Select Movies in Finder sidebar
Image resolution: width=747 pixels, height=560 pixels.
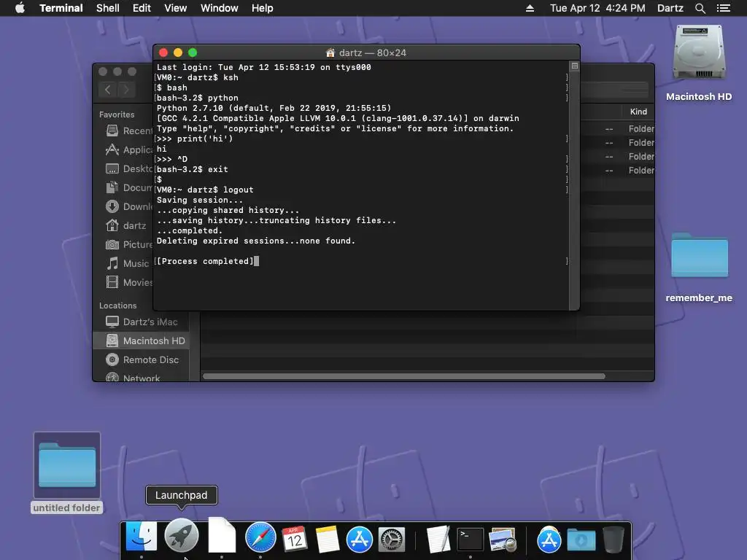(x=128, y=282)
